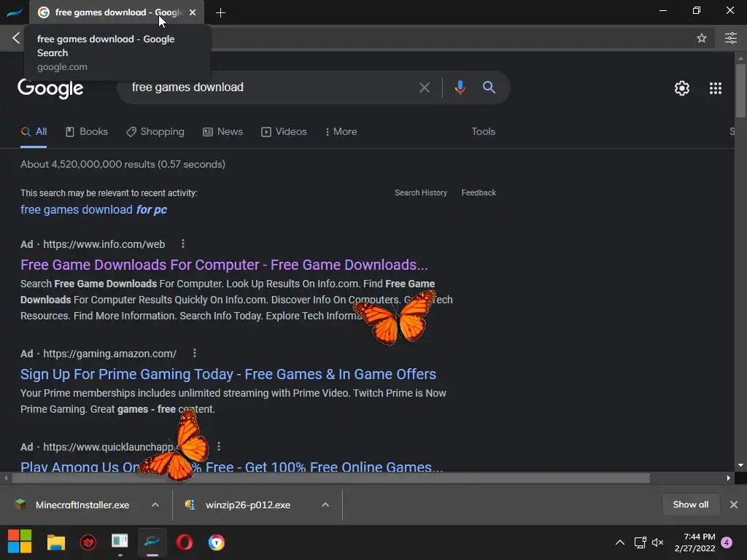747x560 pixels.
Task: Open File Explorer from the taskbar
Action: (55, 542)
